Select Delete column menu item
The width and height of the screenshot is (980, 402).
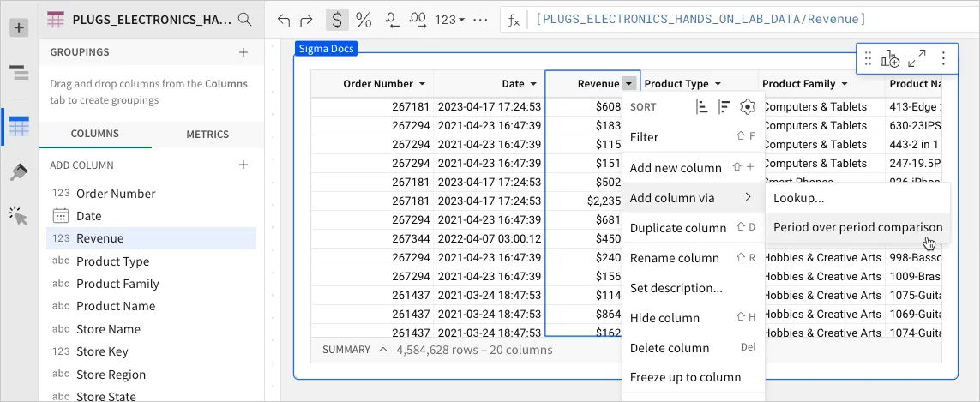click(694, 348)
